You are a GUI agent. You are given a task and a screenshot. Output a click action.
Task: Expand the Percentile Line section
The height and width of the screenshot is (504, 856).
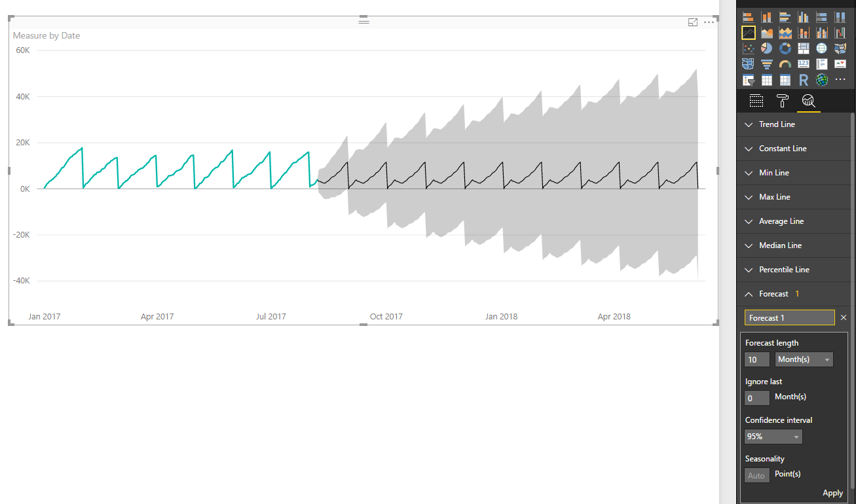click(x=793, y=270)
